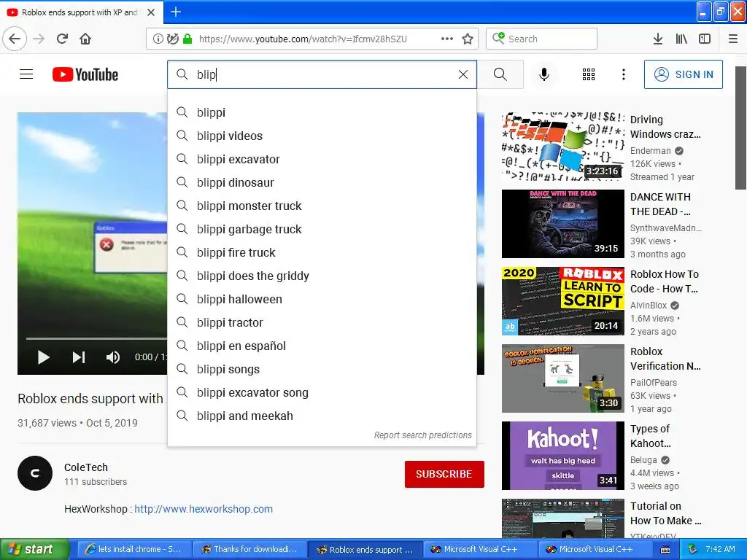Choose suggestion "blippi excavator"
747x560 pixels.
(322, 159)
